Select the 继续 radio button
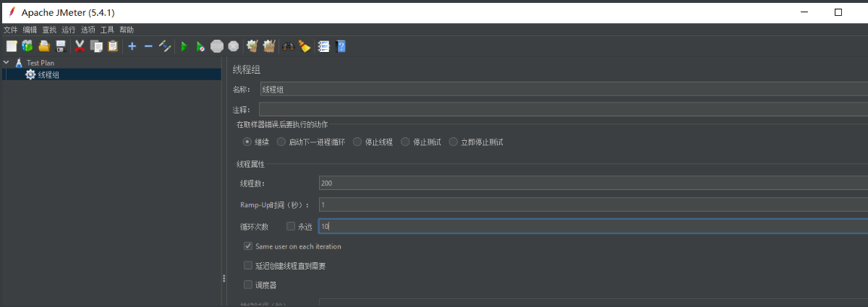Screen dimensions: 868x307 [x=247, y=142]
